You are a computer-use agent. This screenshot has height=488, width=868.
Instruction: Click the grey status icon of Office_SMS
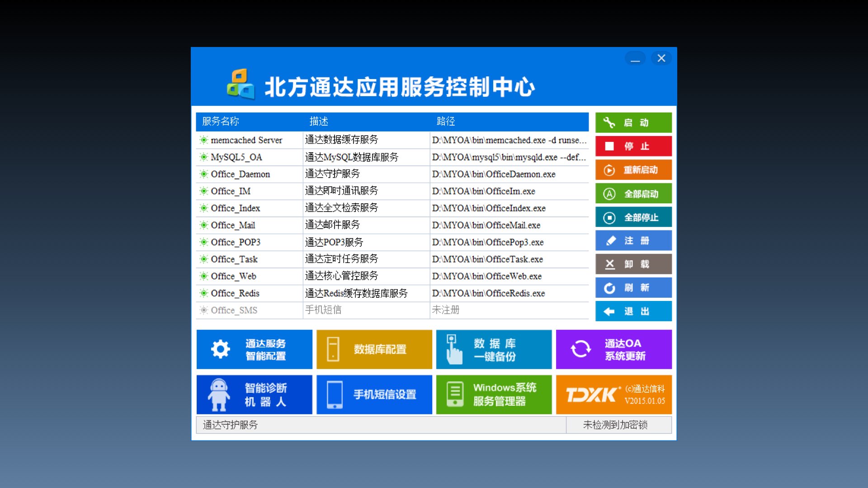(x=204, y=310)
